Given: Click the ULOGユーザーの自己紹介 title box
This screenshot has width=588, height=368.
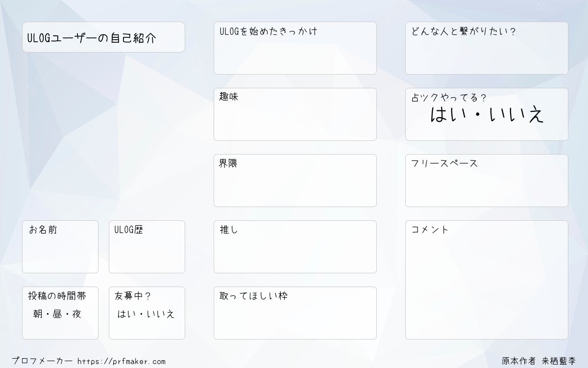Looking at the screenshot, I should pyautogui.click(x=103, y=37).
